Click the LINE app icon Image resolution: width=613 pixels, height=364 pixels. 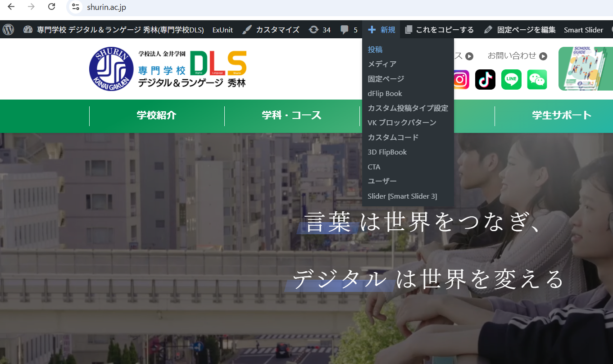tap(511, 80)
